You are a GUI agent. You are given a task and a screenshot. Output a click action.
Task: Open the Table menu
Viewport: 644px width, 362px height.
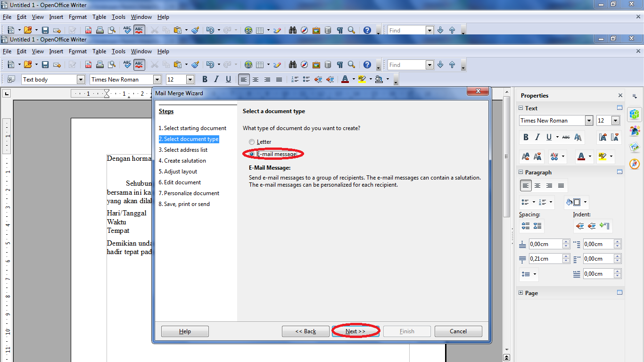tap(99, 51)
